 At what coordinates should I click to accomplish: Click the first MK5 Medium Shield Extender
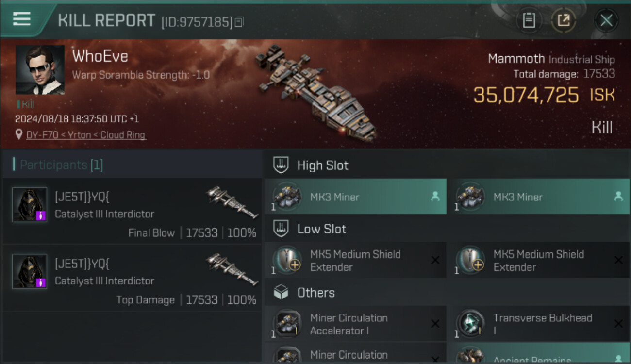tap(355, 260)
